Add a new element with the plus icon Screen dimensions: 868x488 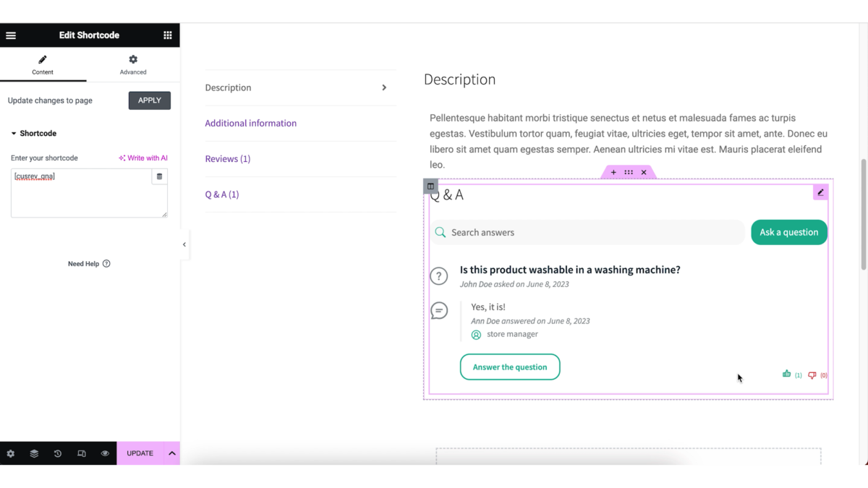(x=613, y=172)
